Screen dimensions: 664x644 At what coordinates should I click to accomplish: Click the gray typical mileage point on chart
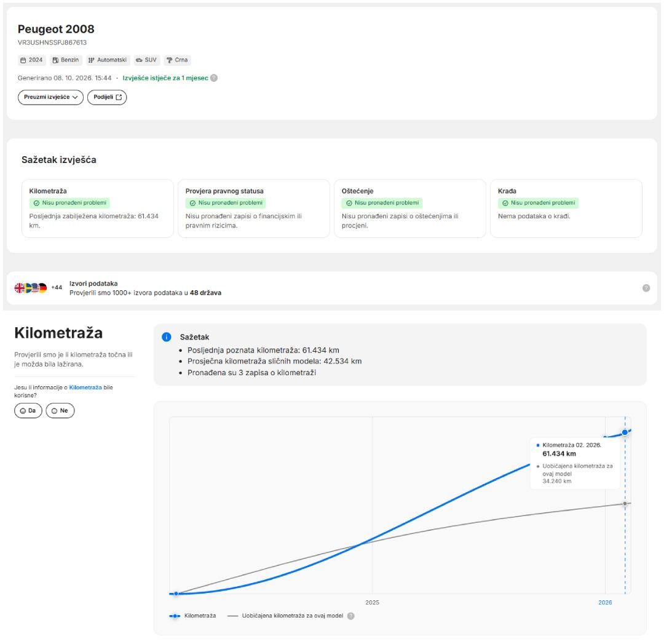625,504
